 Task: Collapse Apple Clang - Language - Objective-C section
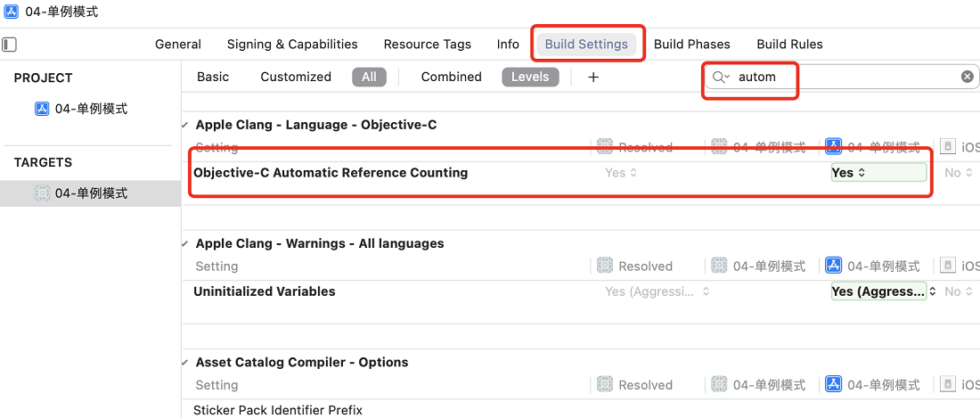(x=185, y=125)
